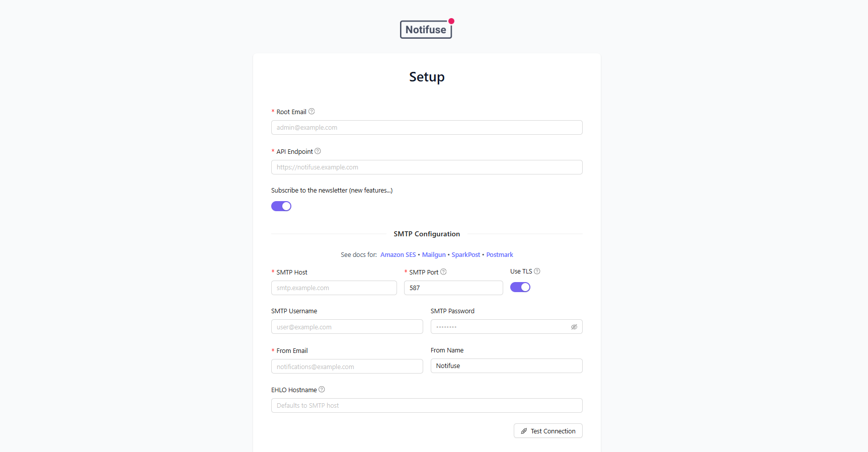Open the SparkPost documentation

[465, 254]
